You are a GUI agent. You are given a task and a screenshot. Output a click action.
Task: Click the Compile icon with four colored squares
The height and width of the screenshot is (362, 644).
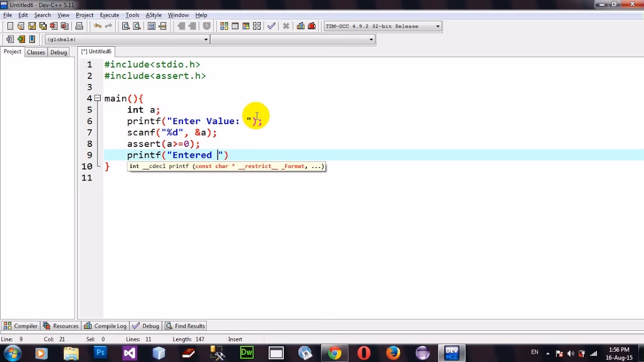pos(224,26)
